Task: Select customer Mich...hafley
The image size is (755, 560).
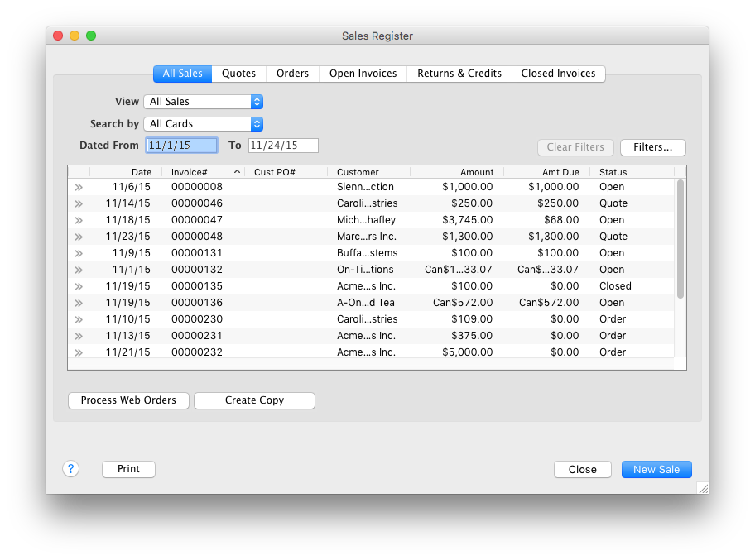Action: (366, 220)
